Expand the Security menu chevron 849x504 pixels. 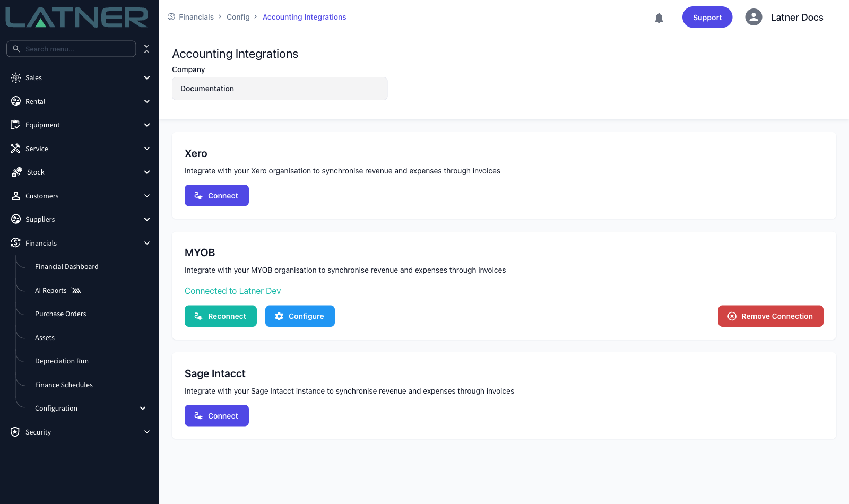click(x=147, y=432)
